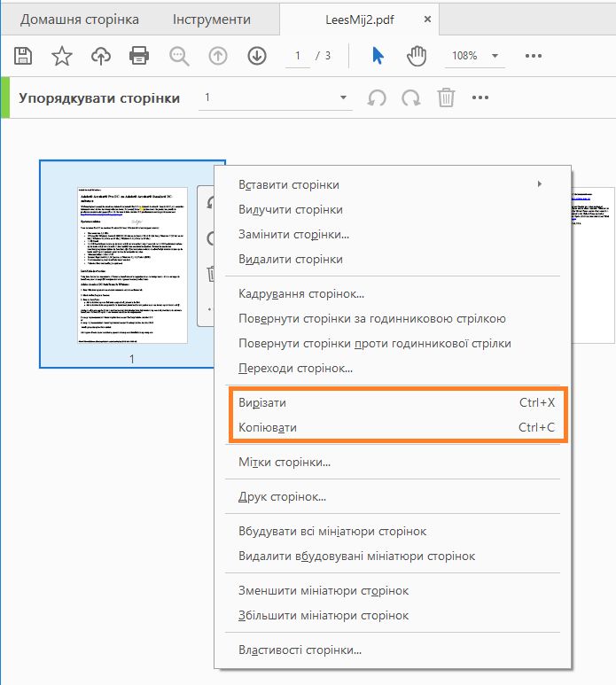Print the document with the printer icon
This screenshot has width=616, height=685.
pyautogui.click(x=139, y=56)
